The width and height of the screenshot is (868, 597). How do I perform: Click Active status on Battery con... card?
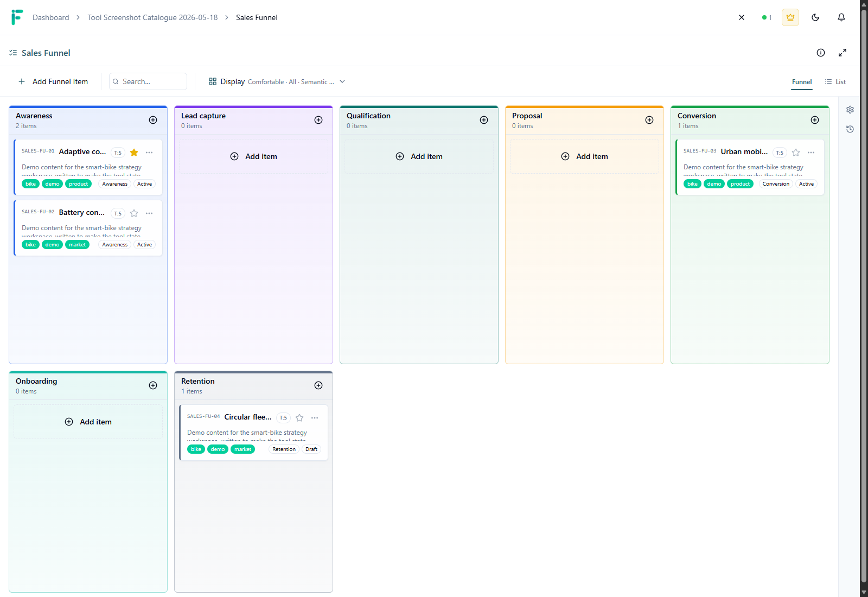(x=145, y=245)
